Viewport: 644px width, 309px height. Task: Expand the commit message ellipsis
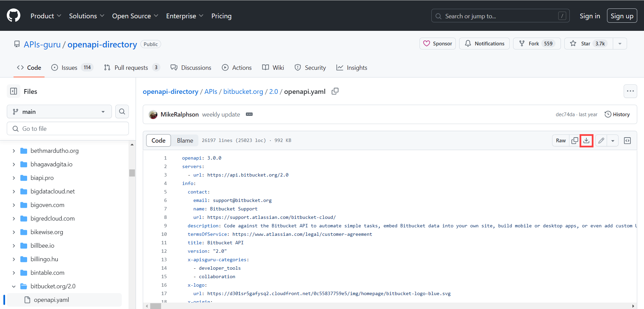(x=249, y=115)
